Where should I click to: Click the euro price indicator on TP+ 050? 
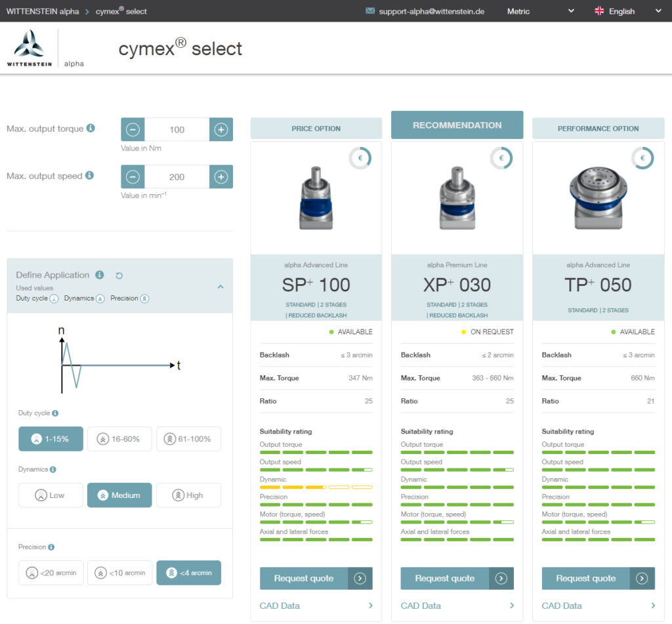pos(642,158)
